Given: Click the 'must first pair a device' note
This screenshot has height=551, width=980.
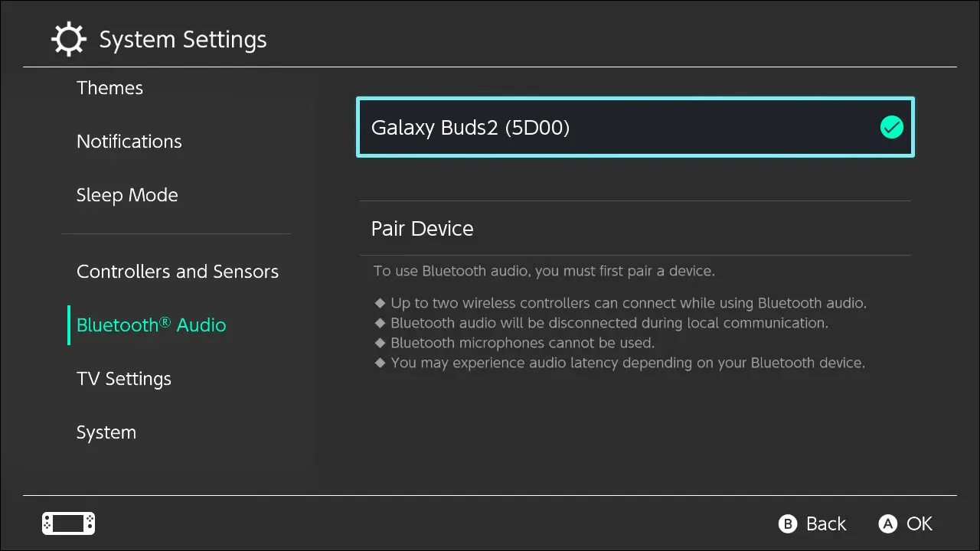Looking at the screenshot, I should (544, 271).
